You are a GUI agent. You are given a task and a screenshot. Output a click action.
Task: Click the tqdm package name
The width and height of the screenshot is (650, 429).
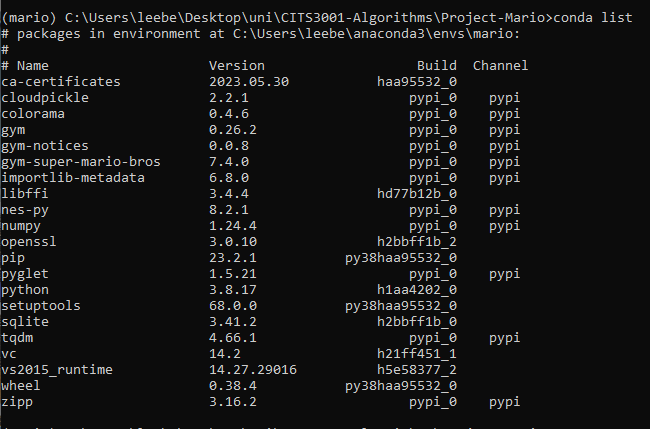point(17,338)
